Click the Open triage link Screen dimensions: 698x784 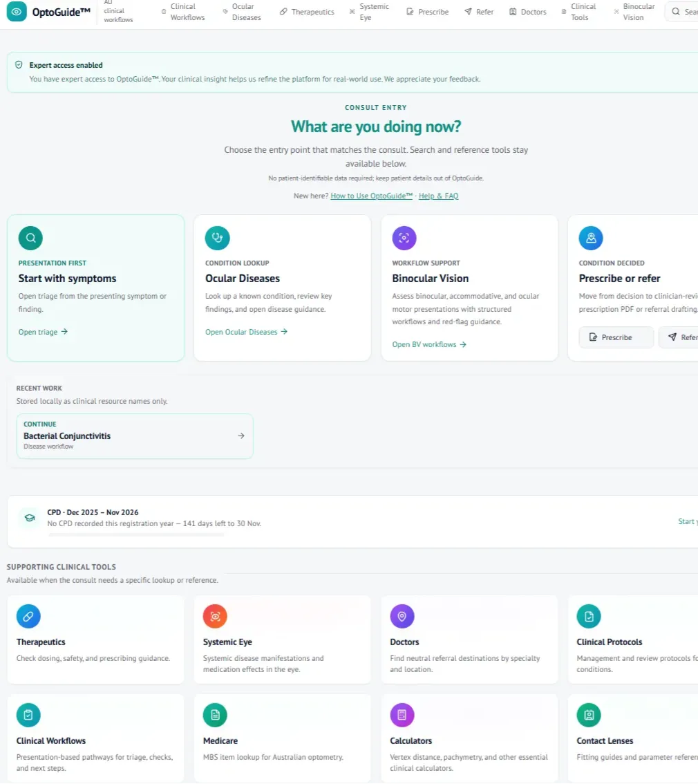(x=43, y=332)
